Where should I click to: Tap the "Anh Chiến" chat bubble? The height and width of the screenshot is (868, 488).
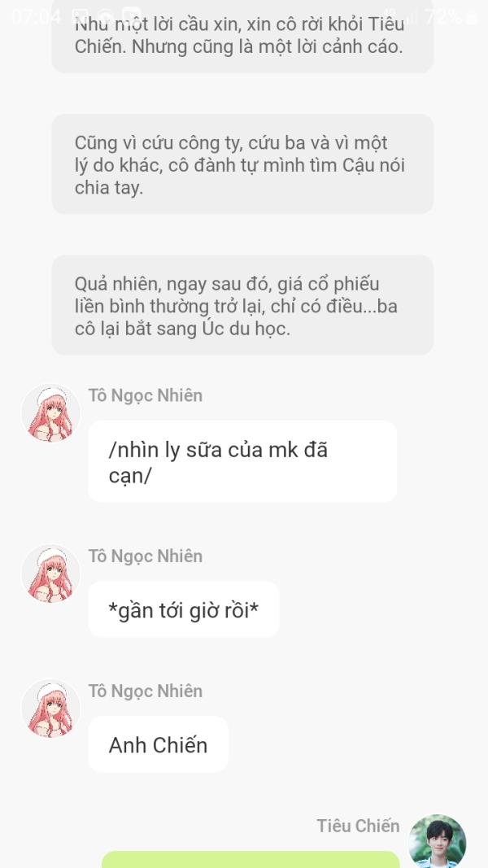tap(158, 744)
